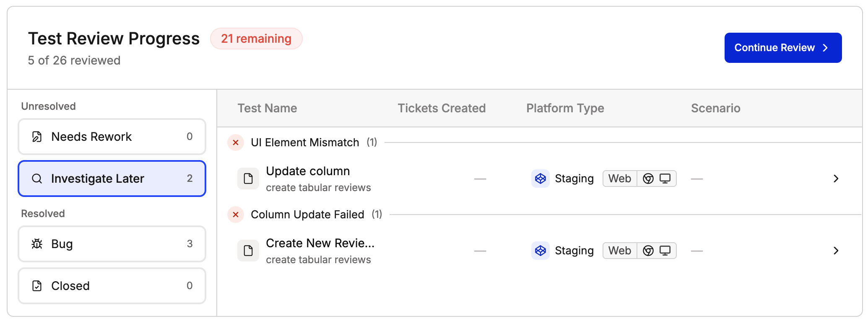Open the Closed tickets list

[x=112, y=286]
